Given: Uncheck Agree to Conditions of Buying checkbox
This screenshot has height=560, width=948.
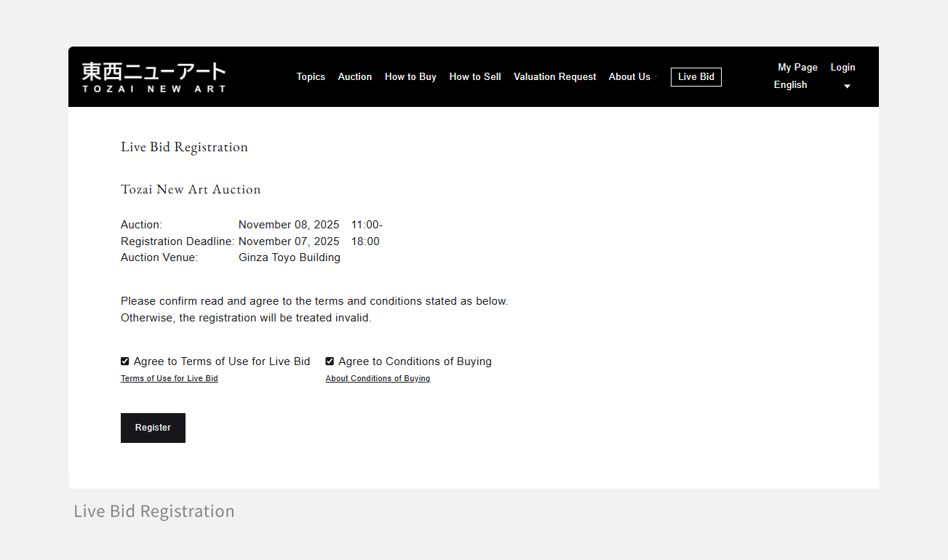Looking at the screenshot, I should 330,361.
